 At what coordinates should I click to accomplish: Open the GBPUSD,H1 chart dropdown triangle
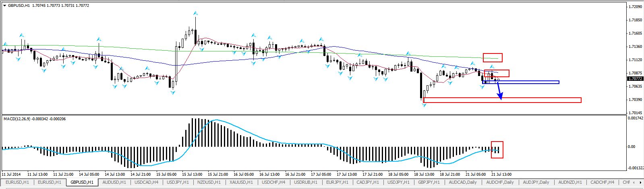coord(4,6)
